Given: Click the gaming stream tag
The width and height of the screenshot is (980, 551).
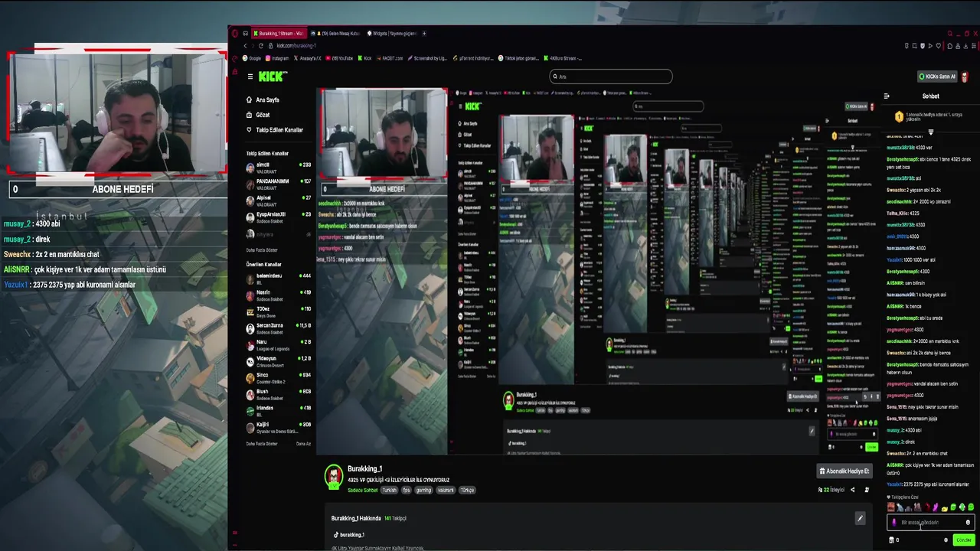Looking at the screenshot, I should tap(423, 490).
